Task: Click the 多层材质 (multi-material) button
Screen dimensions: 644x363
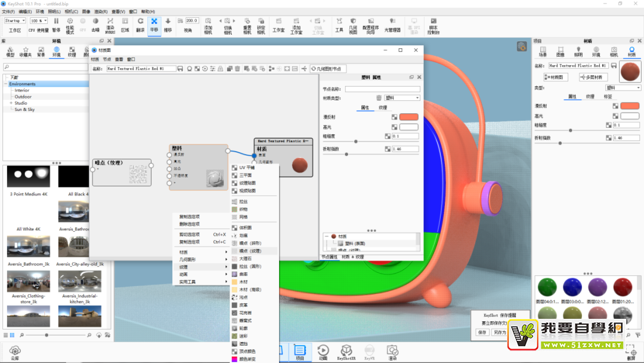Action: (593, 77)
